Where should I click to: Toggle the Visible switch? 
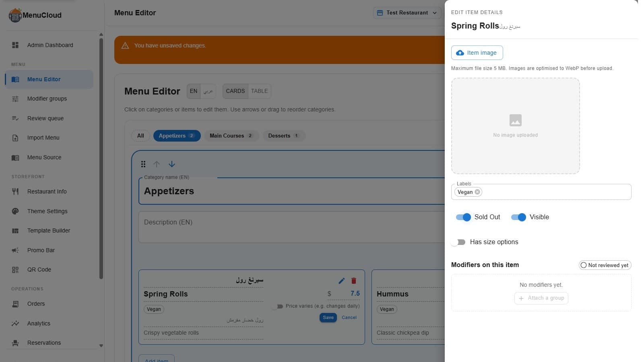point(518,217)
